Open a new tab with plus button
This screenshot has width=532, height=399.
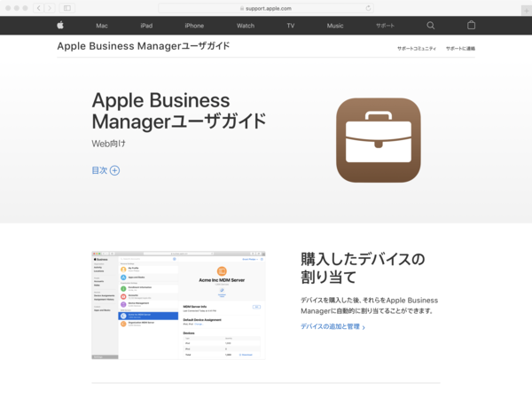click(526, 11)
